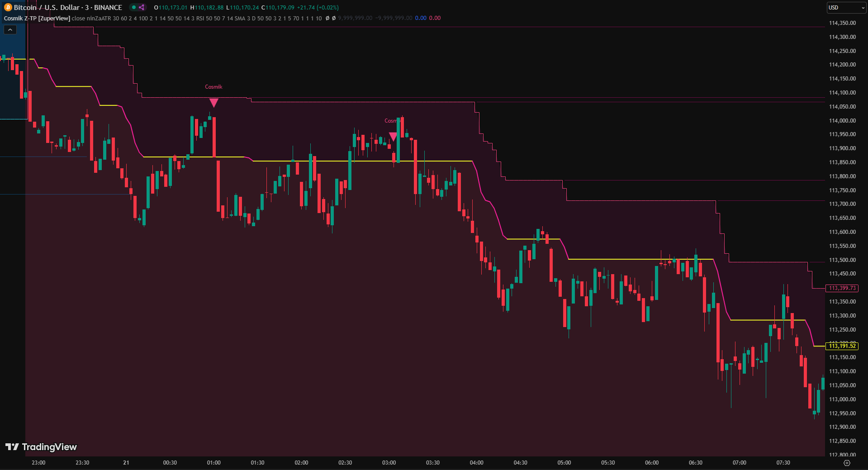Open the USD currency dropdown
This screenshot has height=470, width=868.
point(846,8)
